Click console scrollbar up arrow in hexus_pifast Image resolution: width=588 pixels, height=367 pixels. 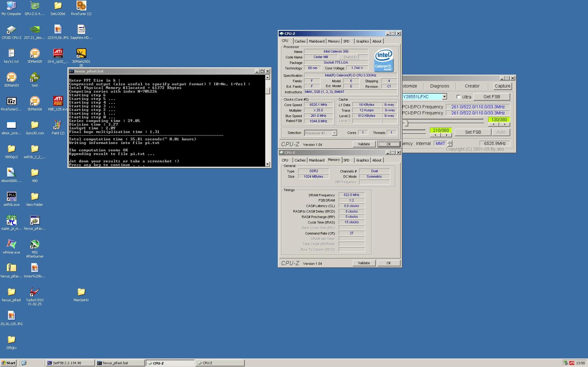(268, 78)
